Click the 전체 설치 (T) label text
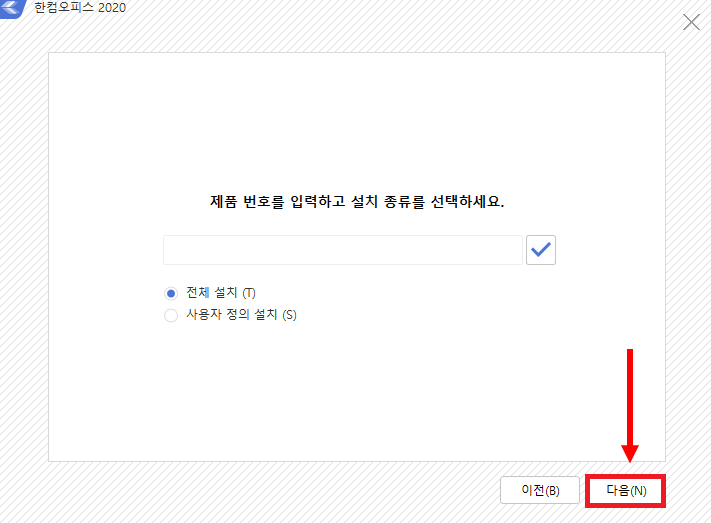The image size is (711, 523). (x=221, y=293)
